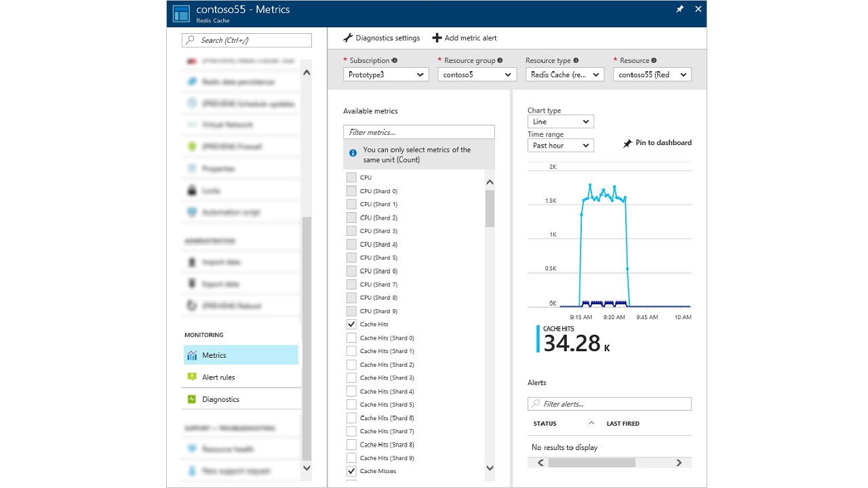Open the Resource type dropdown showing Redis Cache

[565, 75]
